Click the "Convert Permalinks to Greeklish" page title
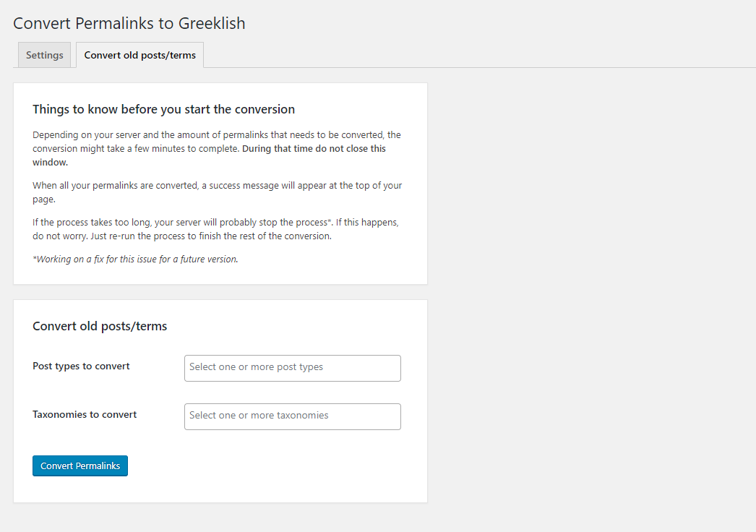 (x=129, y=23)
